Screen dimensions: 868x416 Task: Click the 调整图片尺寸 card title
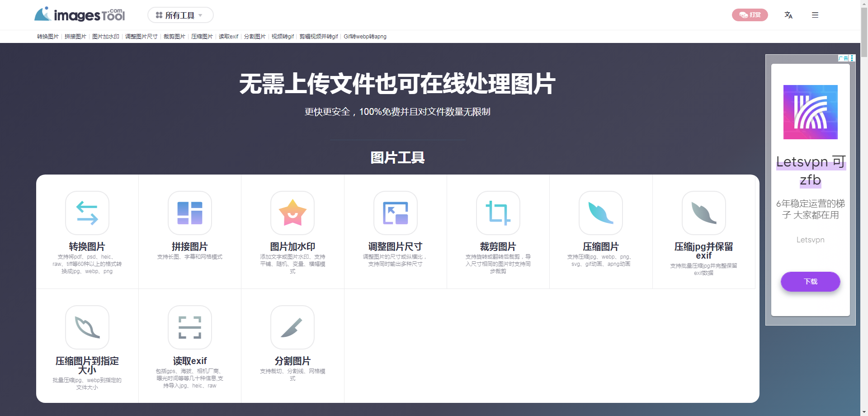[x=396, y=246]
